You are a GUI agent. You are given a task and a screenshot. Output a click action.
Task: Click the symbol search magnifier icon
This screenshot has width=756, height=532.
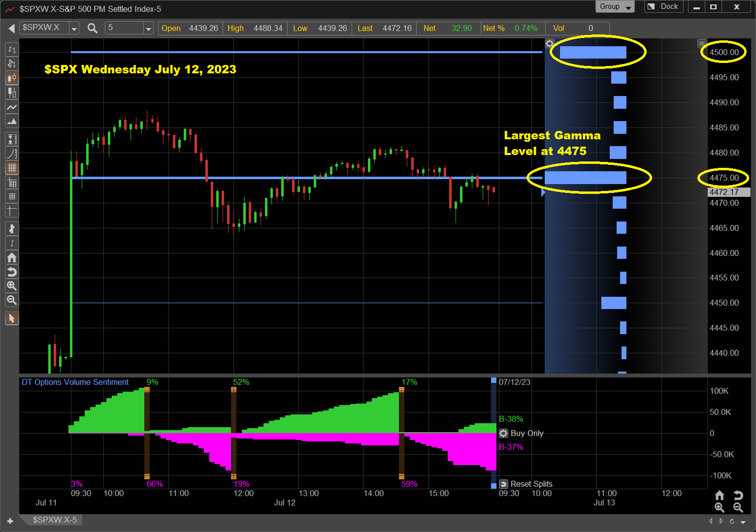pos(92,28)
